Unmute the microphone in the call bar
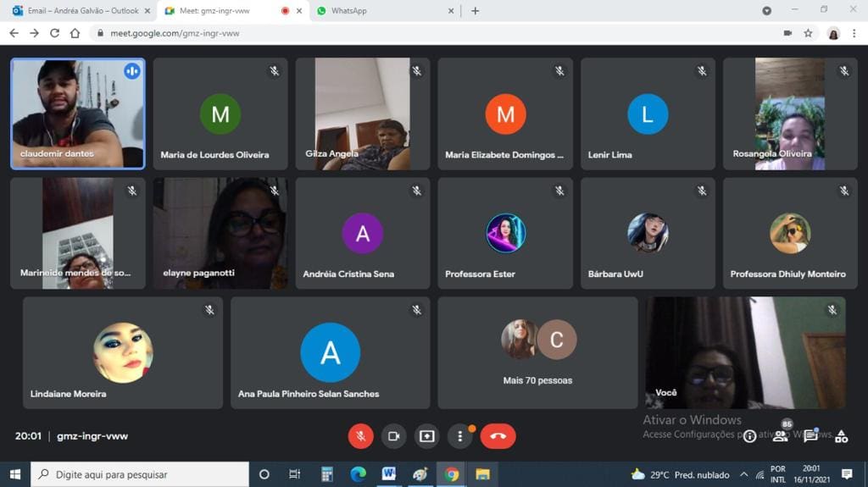Screen dimensions: 868x487 tap(360, 436)
